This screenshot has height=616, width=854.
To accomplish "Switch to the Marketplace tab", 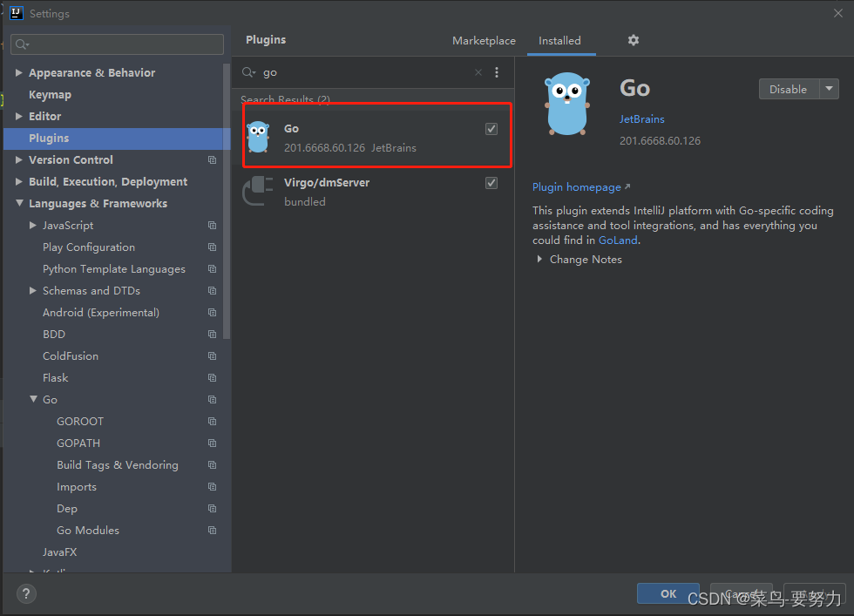I will pyautogui.click(x=484, y=41).
